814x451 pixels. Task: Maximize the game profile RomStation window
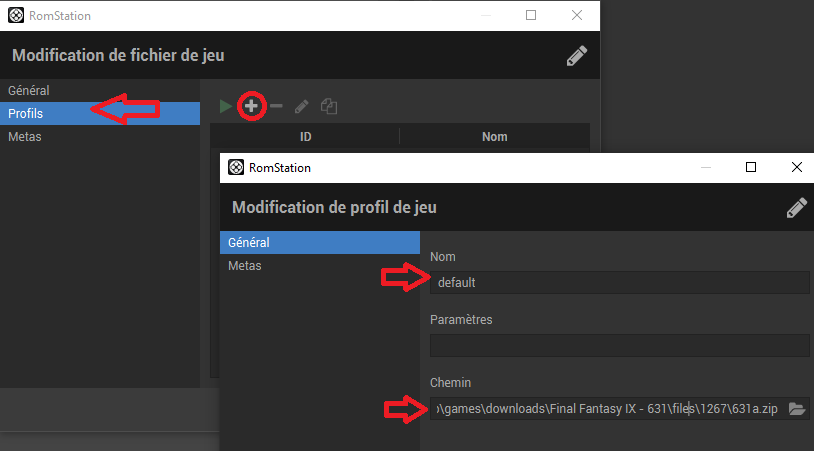coord(751,167)
